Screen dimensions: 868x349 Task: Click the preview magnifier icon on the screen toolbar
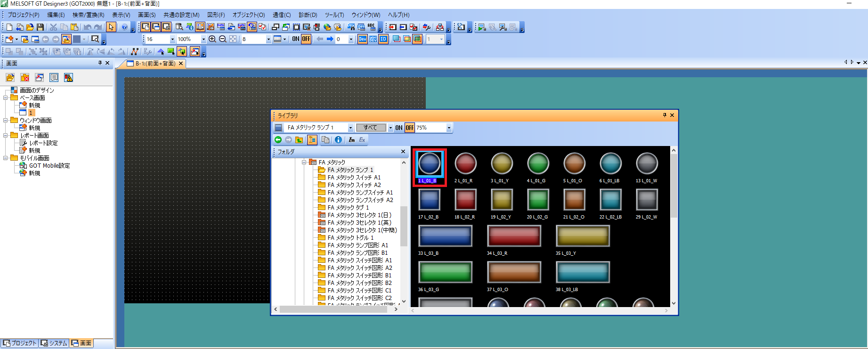pos(95,39)
